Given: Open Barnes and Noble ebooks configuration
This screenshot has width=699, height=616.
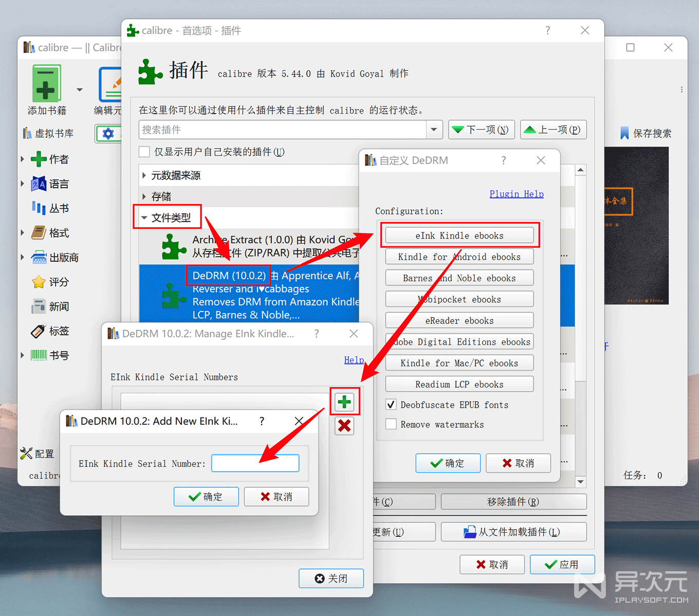Looking at the screenshot, I should click(x=459, y=278).
